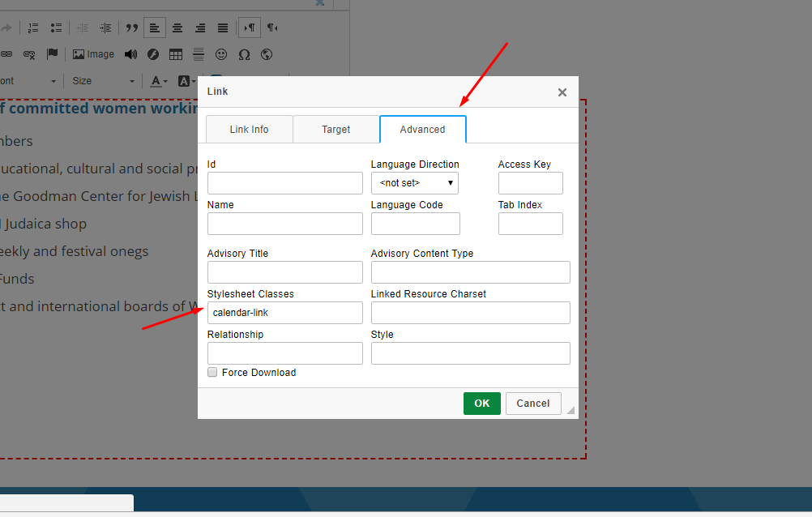Click the Stylesheet Classes input field
Image resolution: width=812 pixels, height=517 pixels.
285,313
